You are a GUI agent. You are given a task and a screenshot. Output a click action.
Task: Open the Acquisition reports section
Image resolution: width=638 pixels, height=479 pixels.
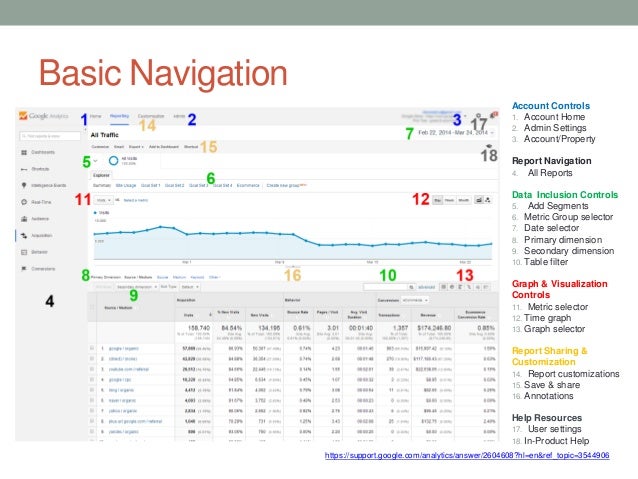(x=37, y=236)
